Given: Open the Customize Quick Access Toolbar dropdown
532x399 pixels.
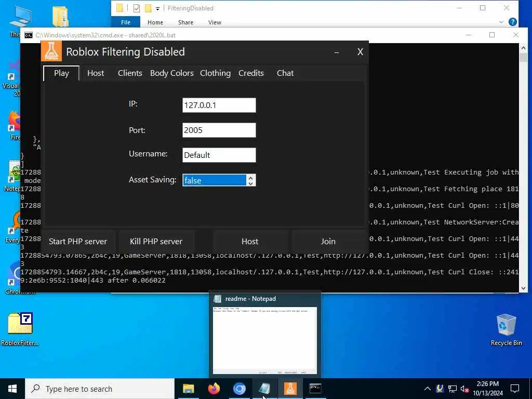Looking at the screenshot, I should pyautogui.click(x=158, y=8).
